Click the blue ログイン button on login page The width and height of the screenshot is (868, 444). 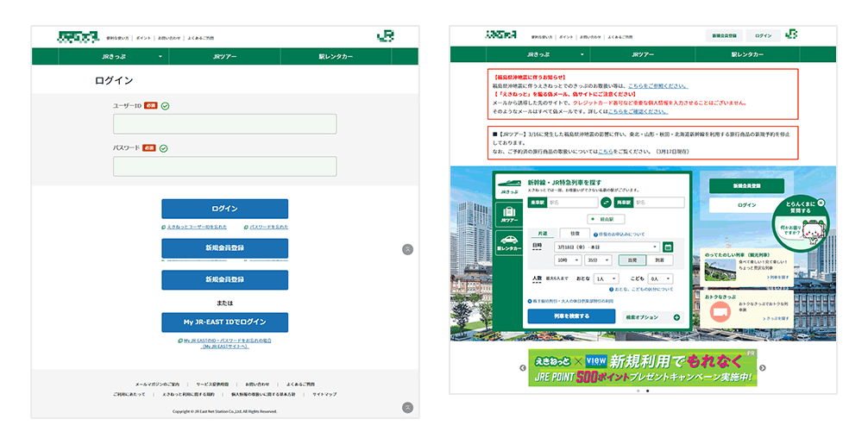pyautogui.click(x=224, y=209)
